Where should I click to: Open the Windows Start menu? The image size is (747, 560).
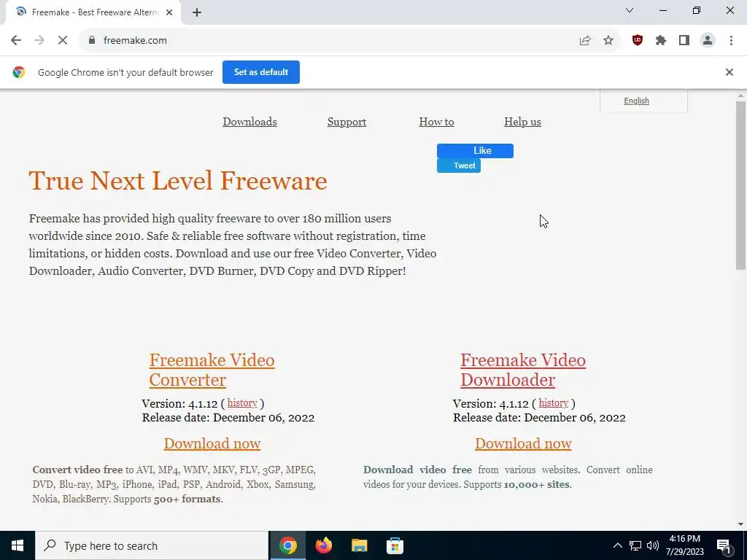coord(18,545)
